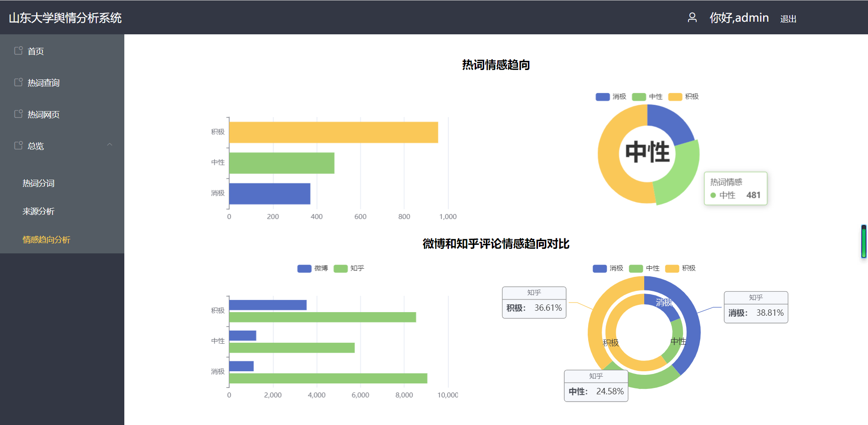Toggle 微博 legend in comparison bar chart
This screenshot has width=868, height=425.
click(x=312, y=268)
